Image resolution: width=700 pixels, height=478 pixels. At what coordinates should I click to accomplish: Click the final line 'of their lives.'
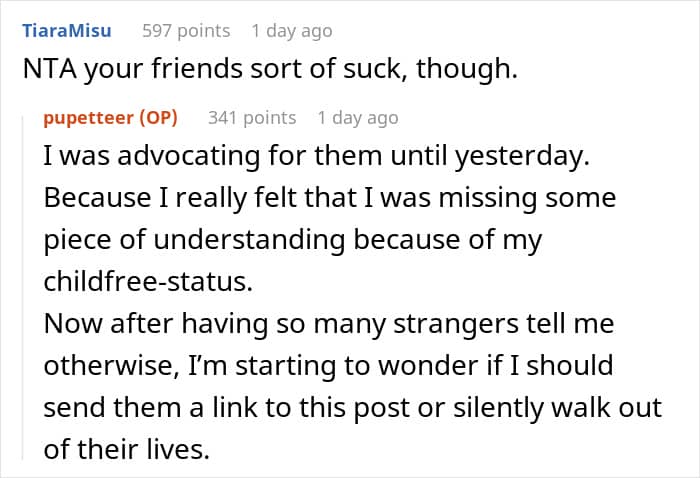coord(127,449)
